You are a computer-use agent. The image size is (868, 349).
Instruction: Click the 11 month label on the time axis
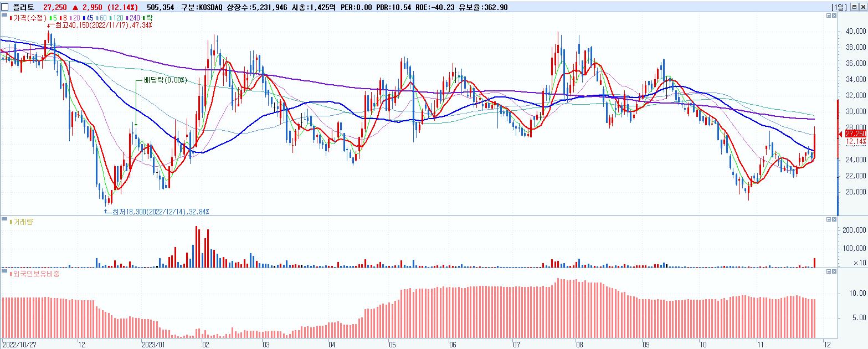pos(761,343)
